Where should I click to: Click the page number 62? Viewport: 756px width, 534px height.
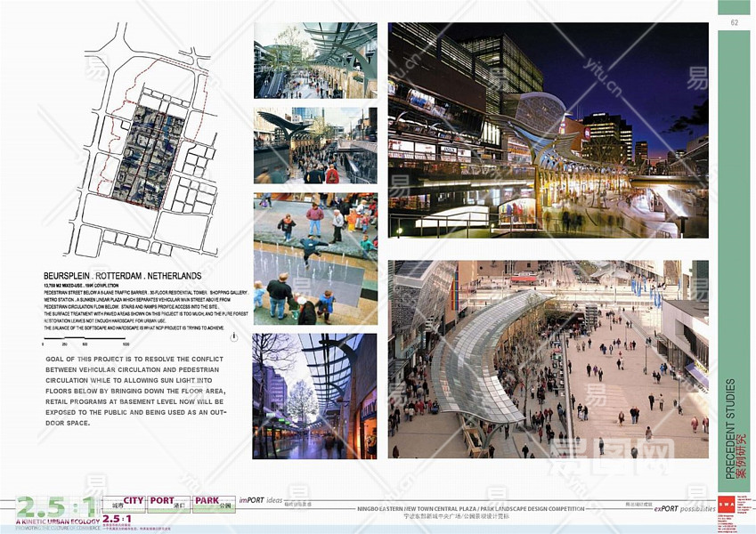tap(735, 22)
